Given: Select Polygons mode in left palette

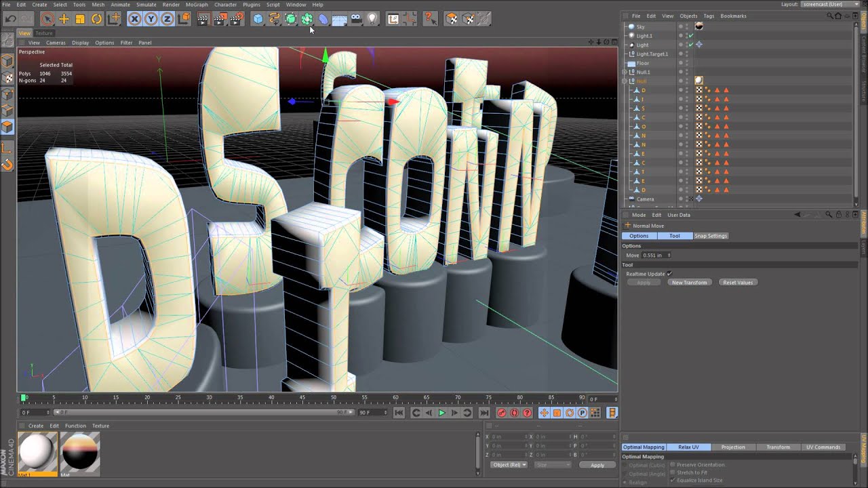Looking at the screenshot, I should [7, 127].
